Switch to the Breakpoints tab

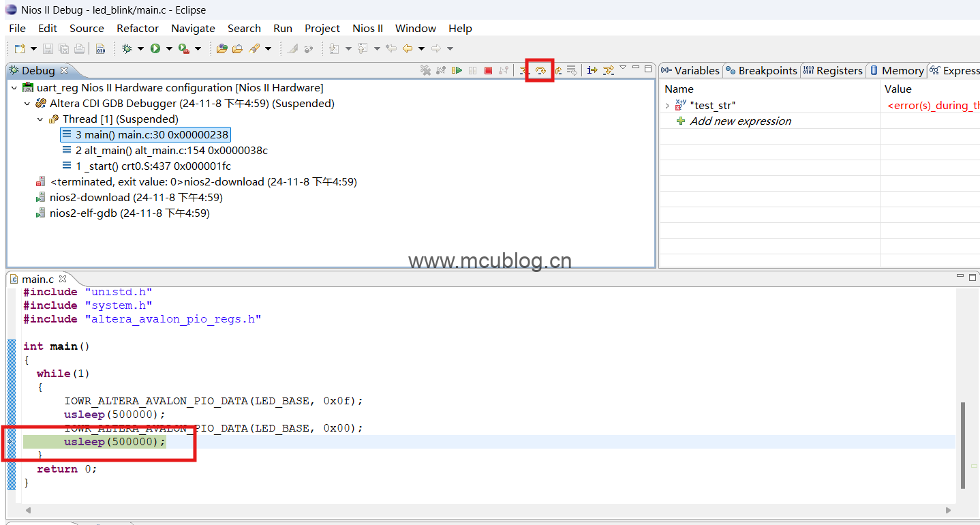(761, 70)
